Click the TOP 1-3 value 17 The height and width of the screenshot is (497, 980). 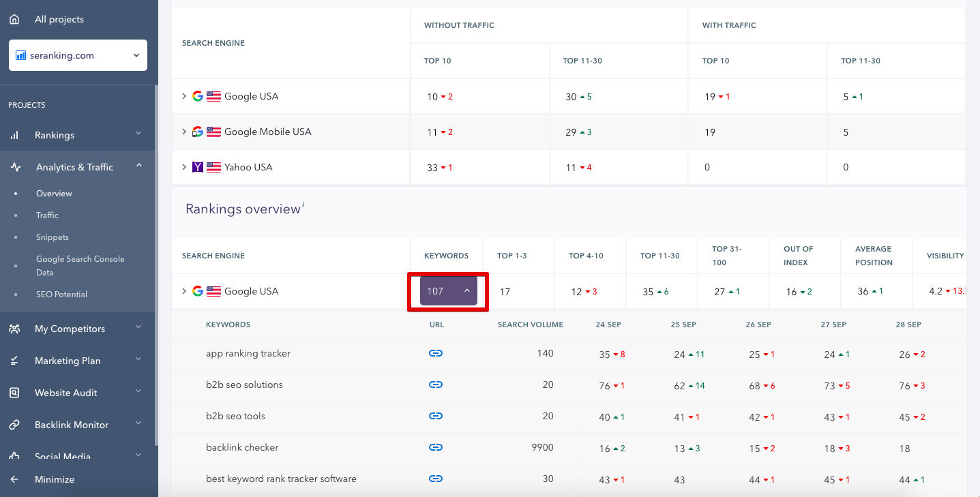click(x=505, y=291)
